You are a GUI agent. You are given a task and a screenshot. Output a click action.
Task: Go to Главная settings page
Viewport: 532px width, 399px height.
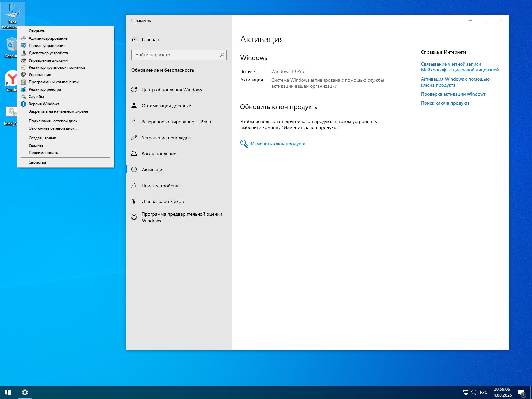[x=179, y=39]
